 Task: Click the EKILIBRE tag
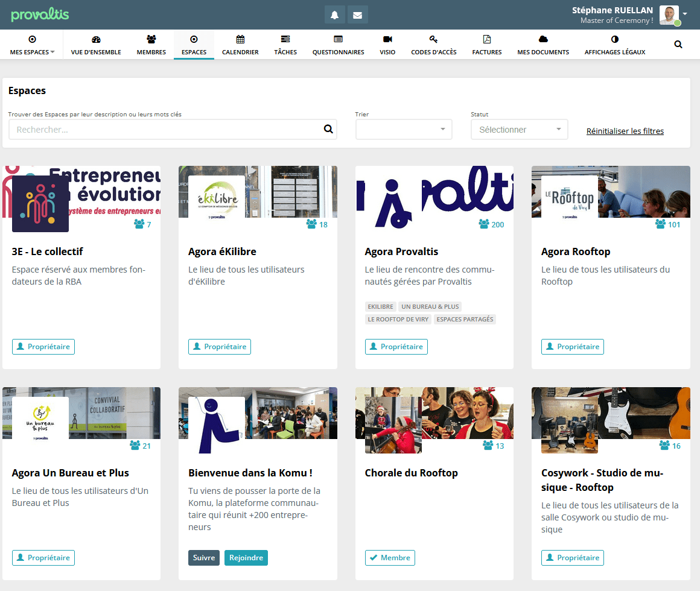click(380, 306)
